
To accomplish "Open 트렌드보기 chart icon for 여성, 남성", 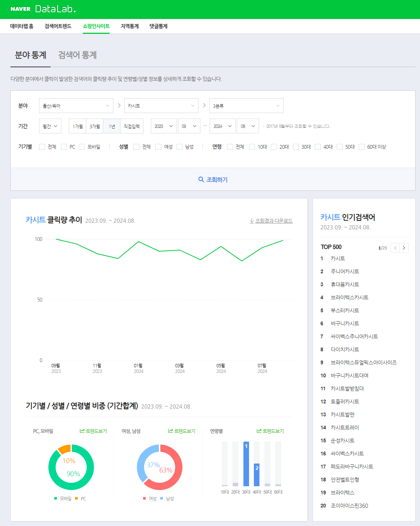I will [171, 431].
